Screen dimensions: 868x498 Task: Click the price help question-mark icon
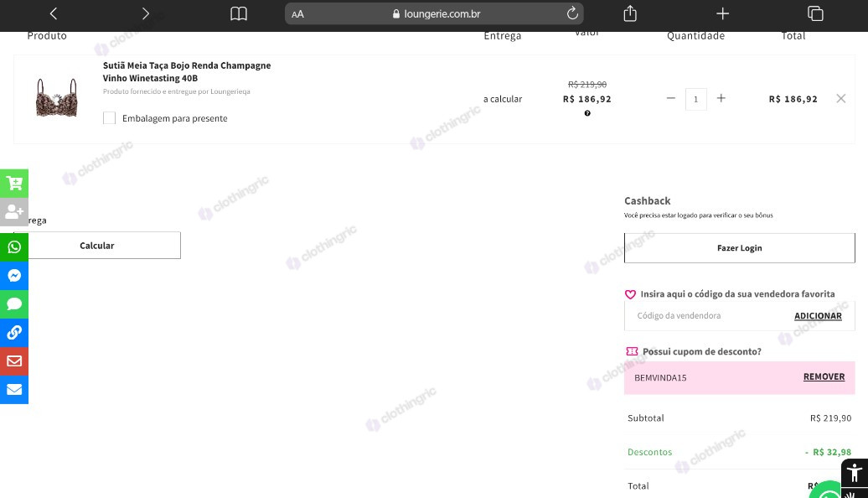pos(587,113)
